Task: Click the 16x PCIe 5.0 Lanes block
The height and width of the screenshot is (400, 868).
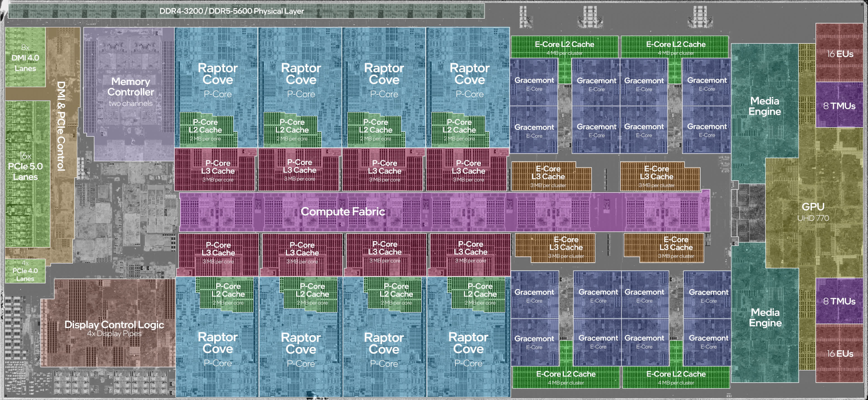Action: (x=25, y=166)
